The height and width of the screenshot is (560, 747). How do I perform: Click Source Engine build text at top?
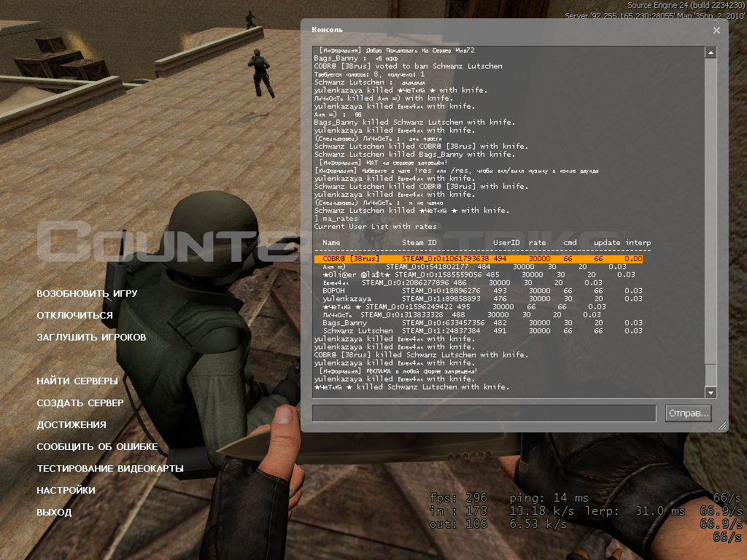686,5
